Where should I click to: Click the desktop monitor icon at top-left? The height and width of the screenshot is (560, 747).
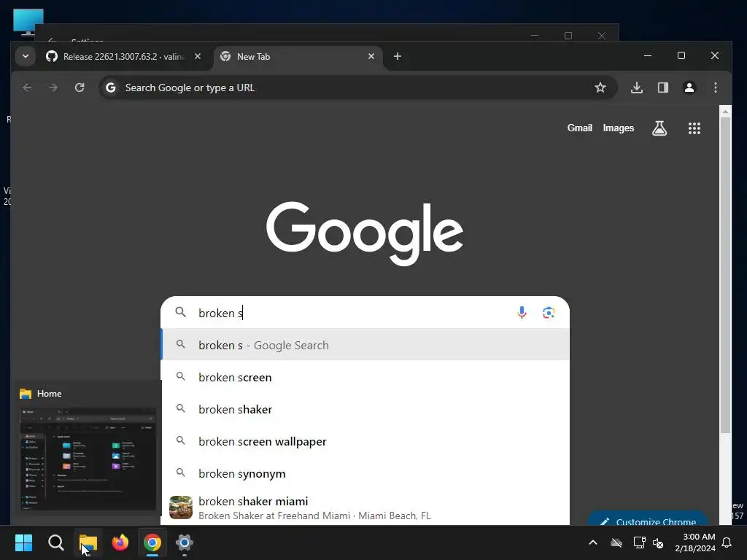point(28,22)
